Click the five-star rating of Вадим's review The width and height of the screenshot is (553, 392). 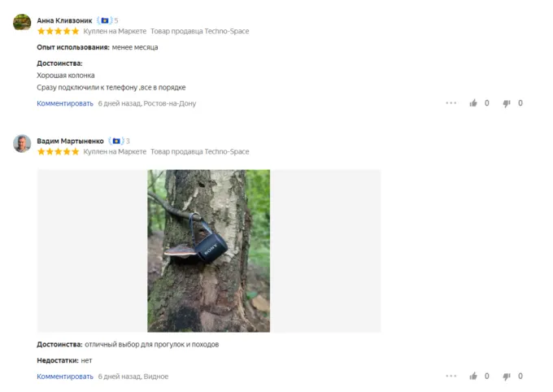click(x=59, y=152)
